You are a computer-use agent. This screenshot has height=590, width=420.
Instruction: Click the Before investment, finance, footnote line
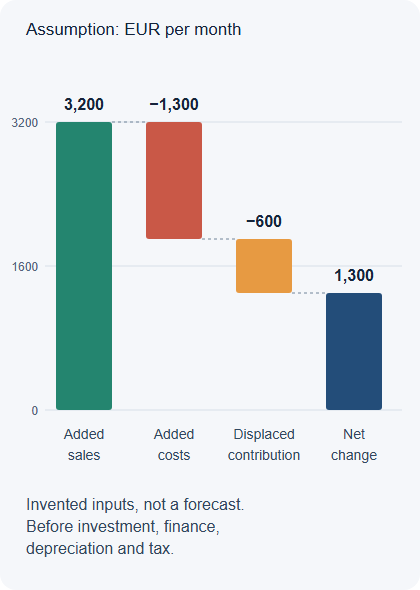(x=123, y=526)
